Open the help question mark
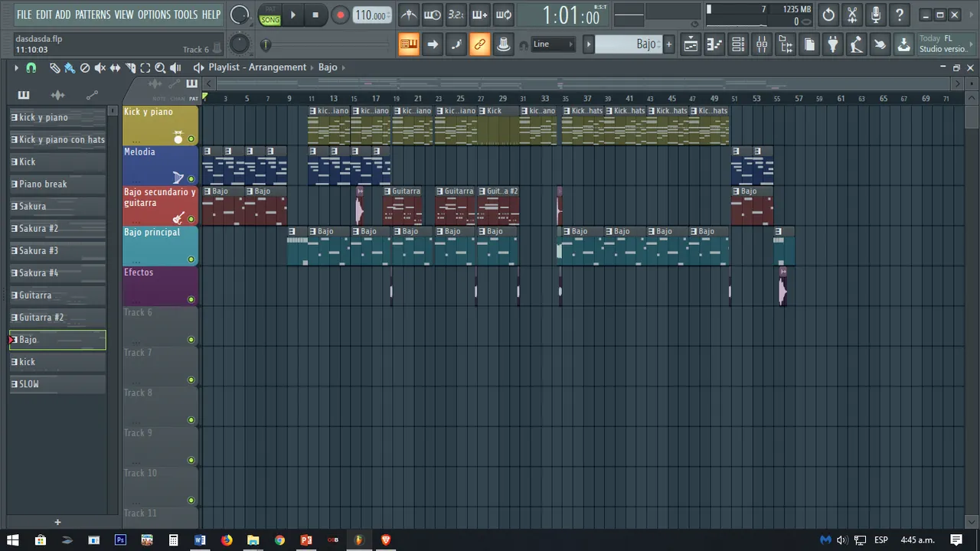This screenshot has width=980, height=551. point(900,15)
